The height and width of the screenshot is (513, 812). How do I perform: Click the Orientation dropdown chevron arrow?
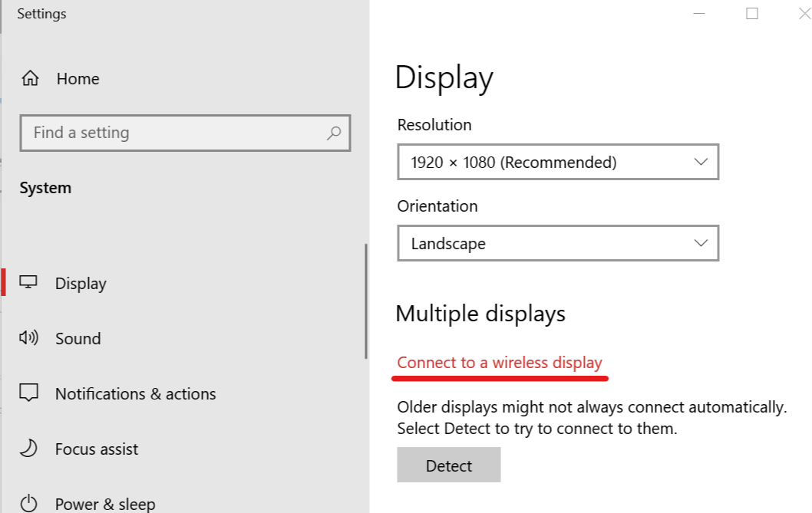[701, 243]
